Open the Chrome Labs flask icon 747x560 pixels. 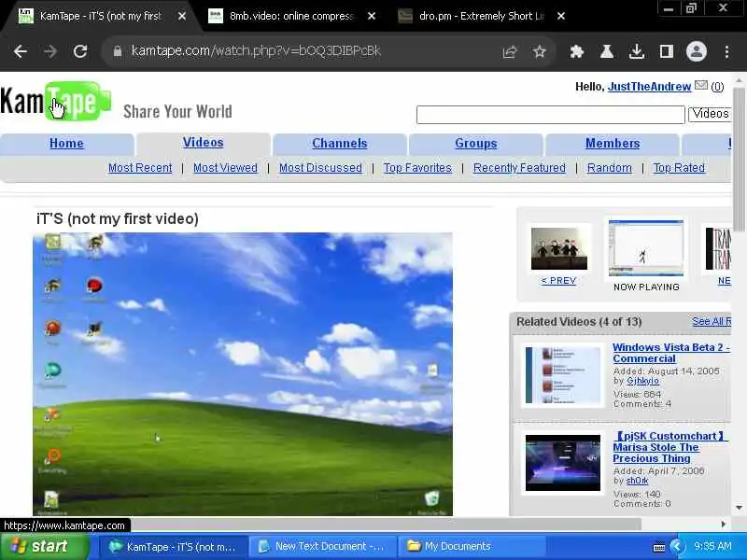pos(606,51)
